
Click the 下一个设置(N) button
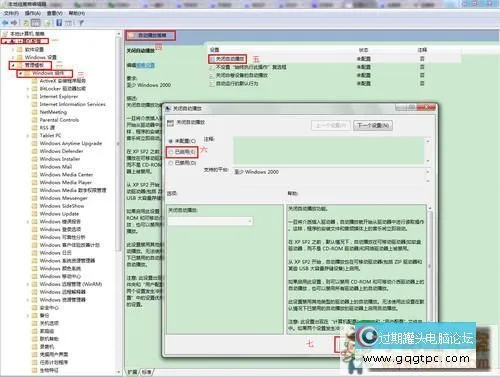(x=373, y=126)
